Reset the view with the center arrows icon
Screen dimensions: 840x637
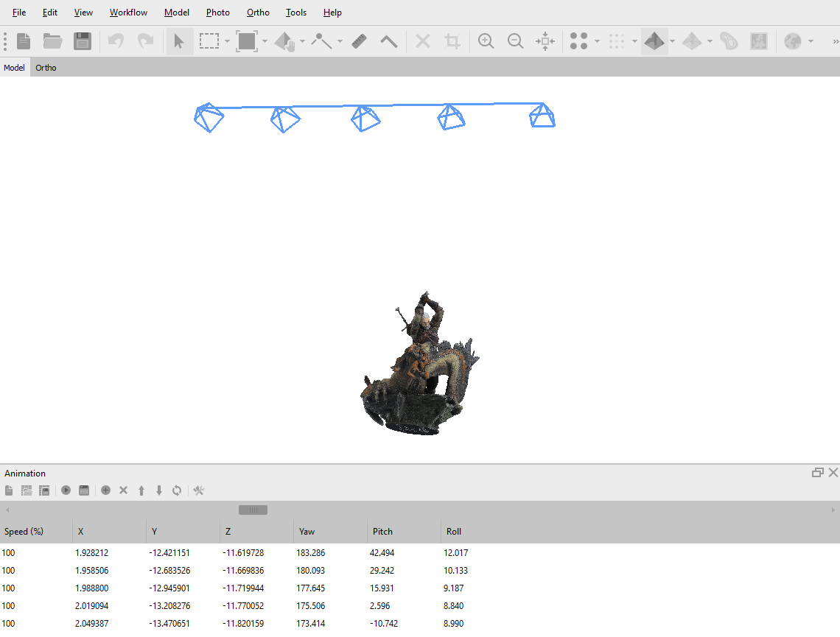coord(545,41)
